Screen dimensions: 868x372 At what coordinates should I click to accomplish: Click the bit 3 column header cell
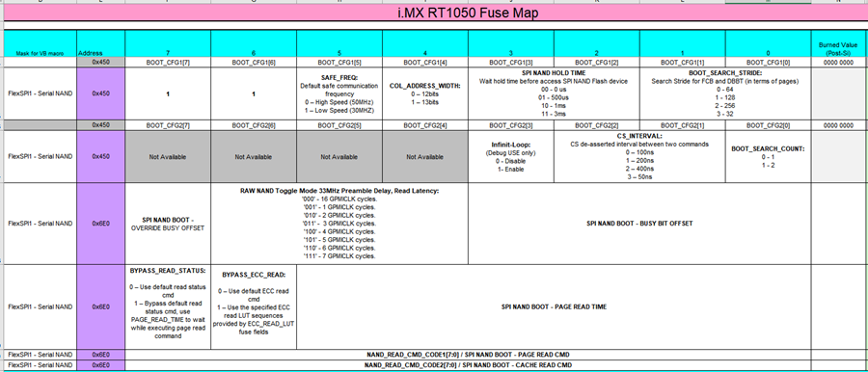pos(511,43)
